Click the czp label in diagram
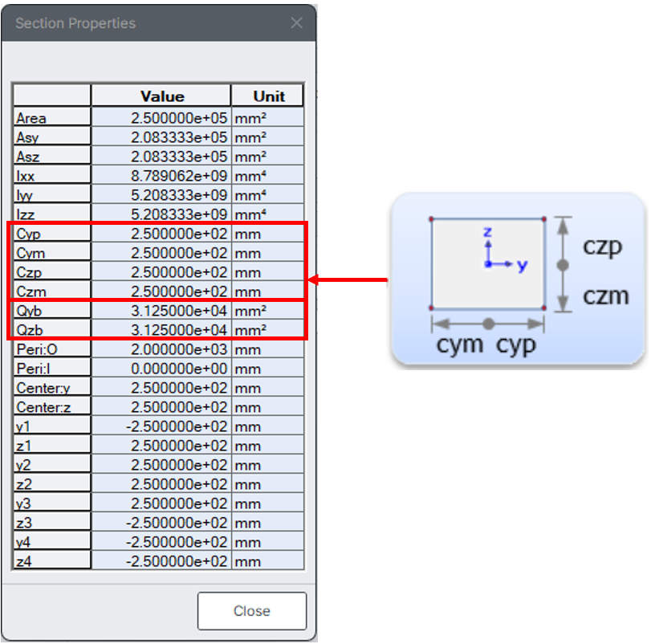651x644 pixels. click(602, 247)
